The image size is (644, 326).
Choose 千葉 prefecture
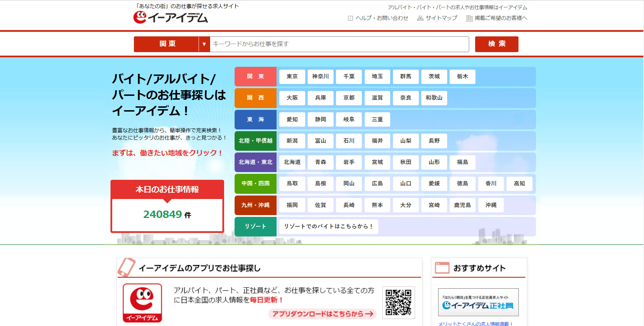(x=349, y=77)
